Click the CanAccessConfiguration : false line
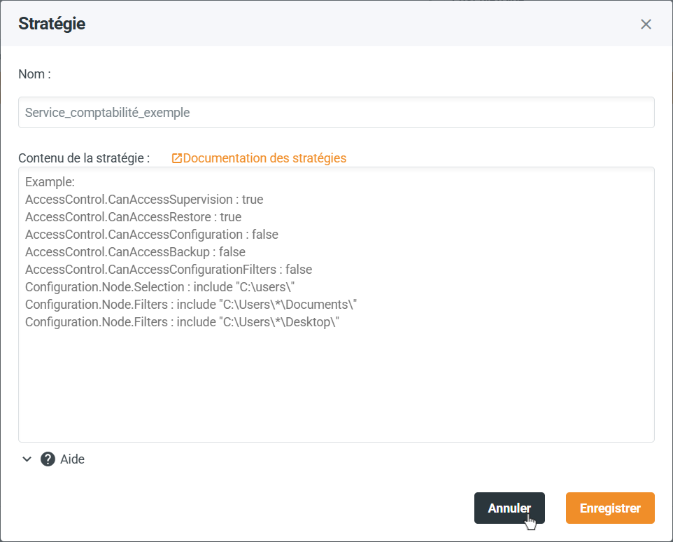This screenshot has width=673, height=542. tap(151, 234)
